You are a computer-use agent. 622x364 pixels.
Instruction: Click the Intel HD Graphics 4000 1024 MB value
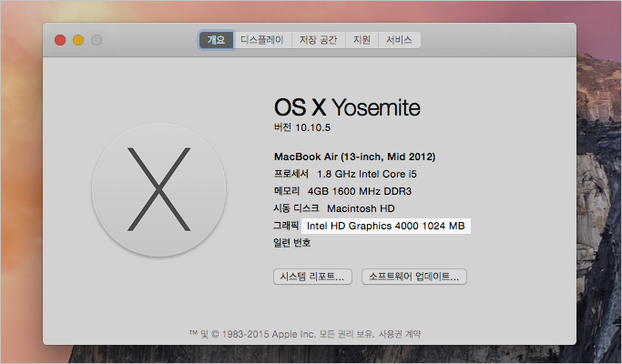[x=385, y=226]
